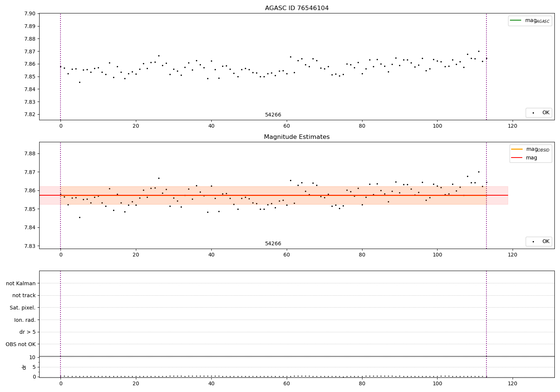Click the "not Kalman" axis label

click(x=21, y=283)
